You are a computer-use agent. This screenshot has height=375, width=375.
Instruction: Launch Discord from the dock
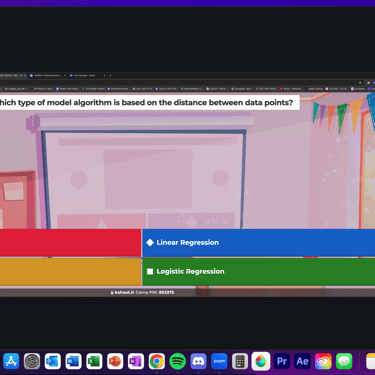coord(198,361)
